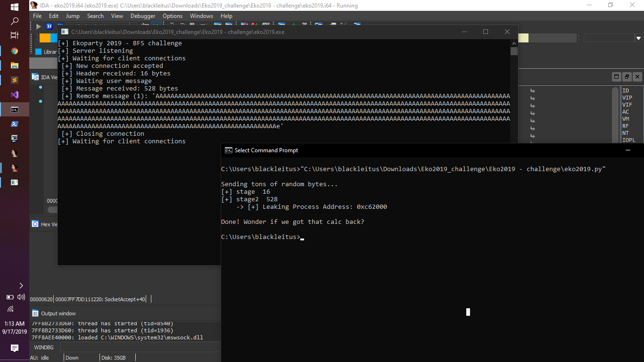Image resolution: width=644 pixels, height=362 pixels.
Task: Click the Library function legend swatch
Action: [39, 52]
